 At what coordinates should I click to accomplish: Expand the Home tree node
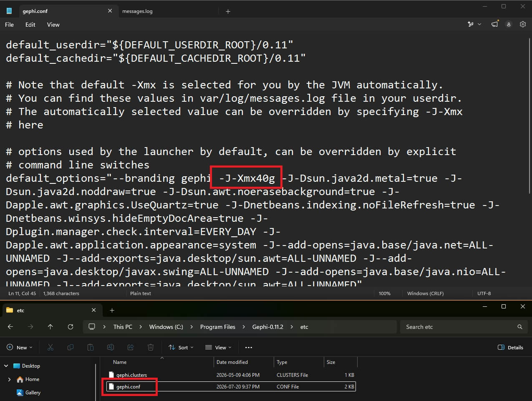tap(9, 379)
